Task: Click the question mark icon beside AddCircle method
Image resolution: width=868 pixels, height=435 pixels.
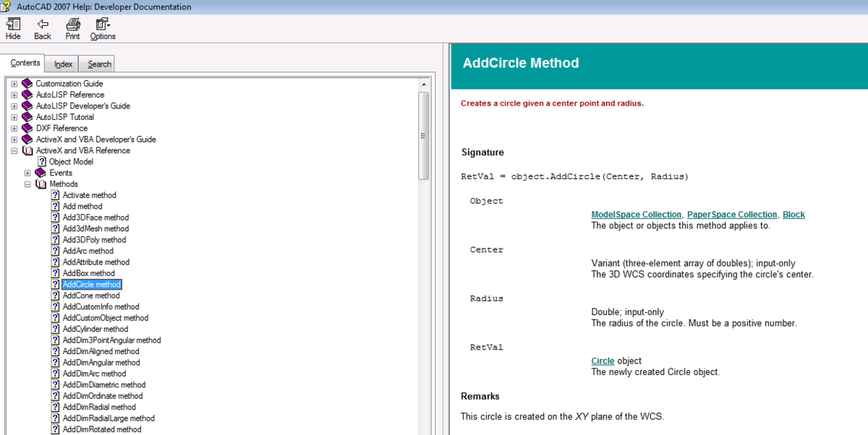Action: [56, 284]
